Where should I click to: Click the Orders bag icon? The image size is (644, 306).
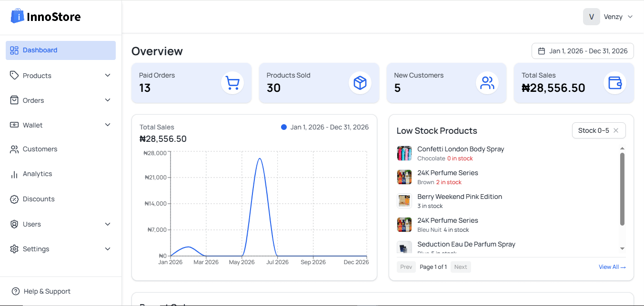14,100
